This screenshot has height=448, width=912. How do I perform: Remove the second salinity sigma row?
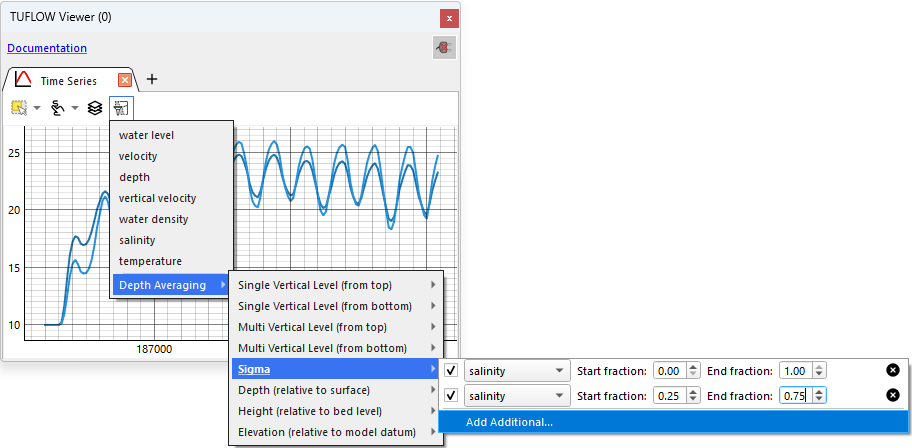coord(893,395)
